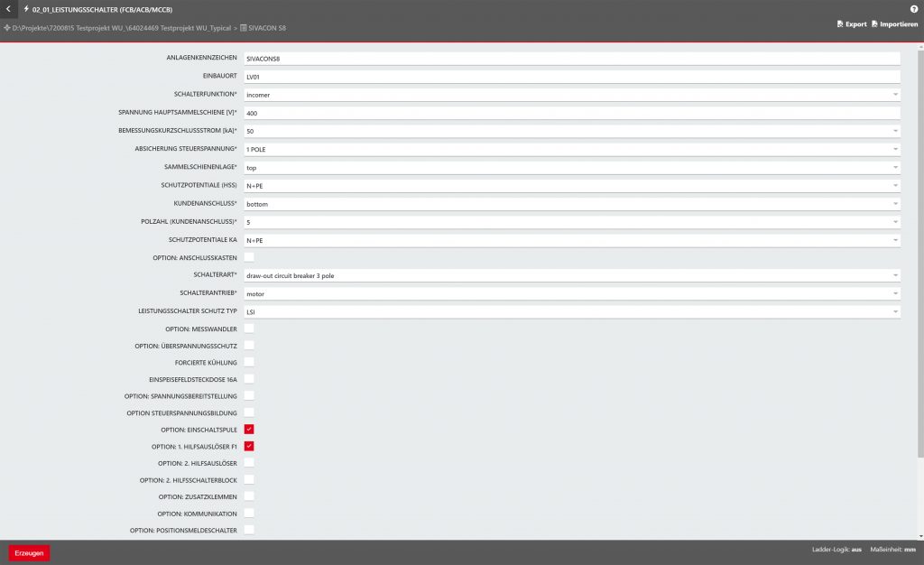Click the Importieren icon

pos(875,24)
